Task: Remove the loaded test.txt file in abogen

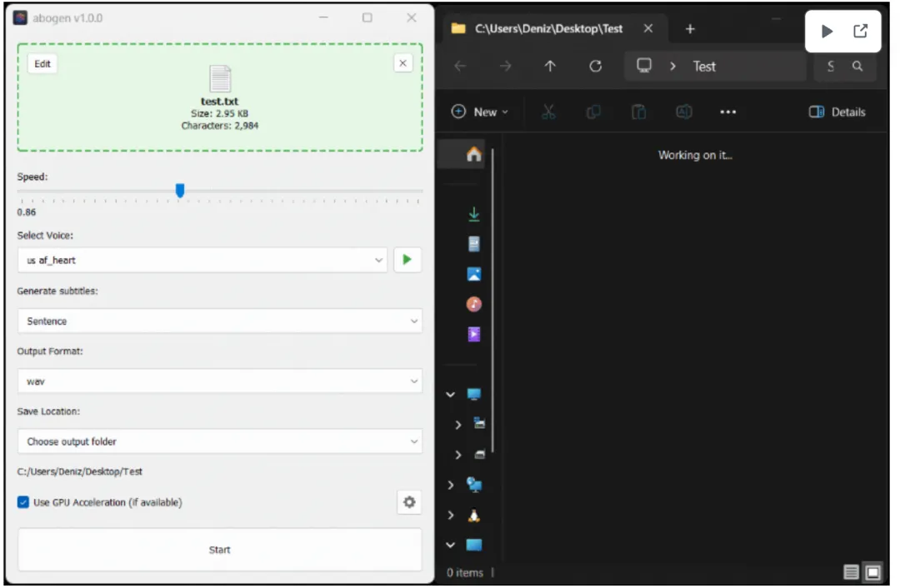Action: (403, 63)
